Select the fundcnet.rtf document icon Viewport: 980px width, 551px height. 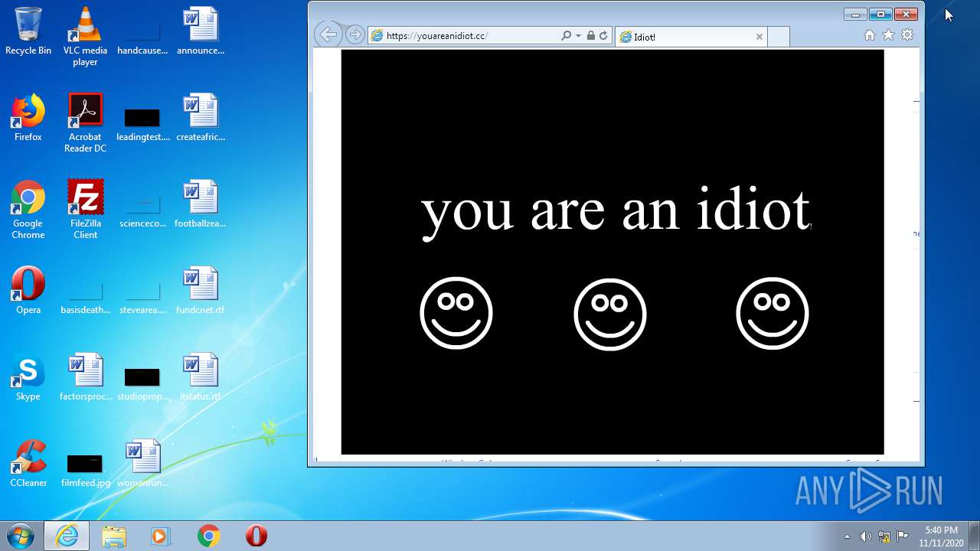pyautogui.click(x=201, y=291)
